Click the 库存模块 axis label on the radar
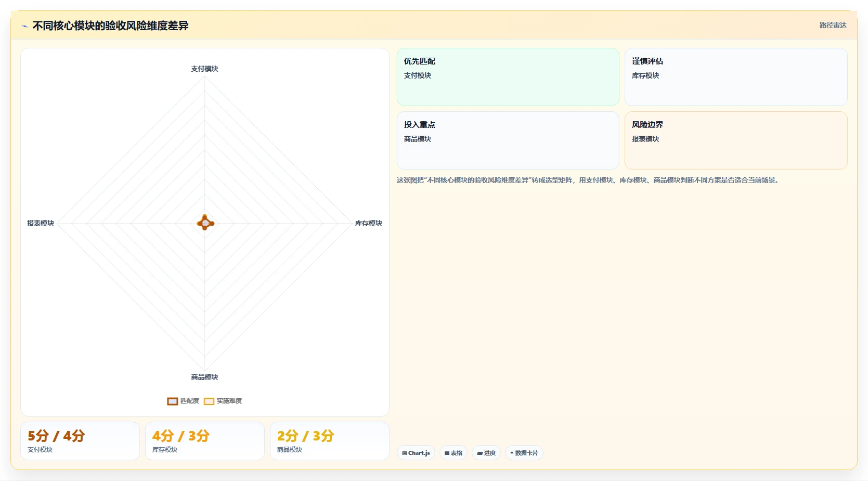The width and height of the screenshot is (868, 481). coord(369,223)
